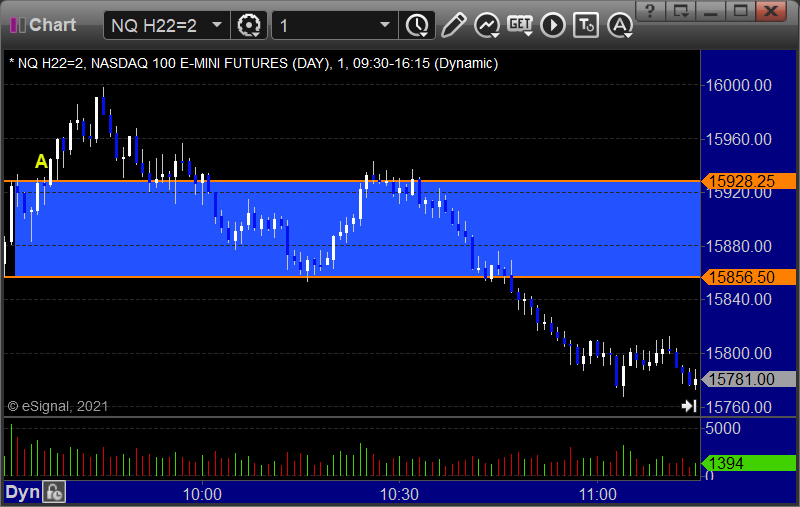
Task: Select the orange 15928.25 price label
Action: [748, 181]
